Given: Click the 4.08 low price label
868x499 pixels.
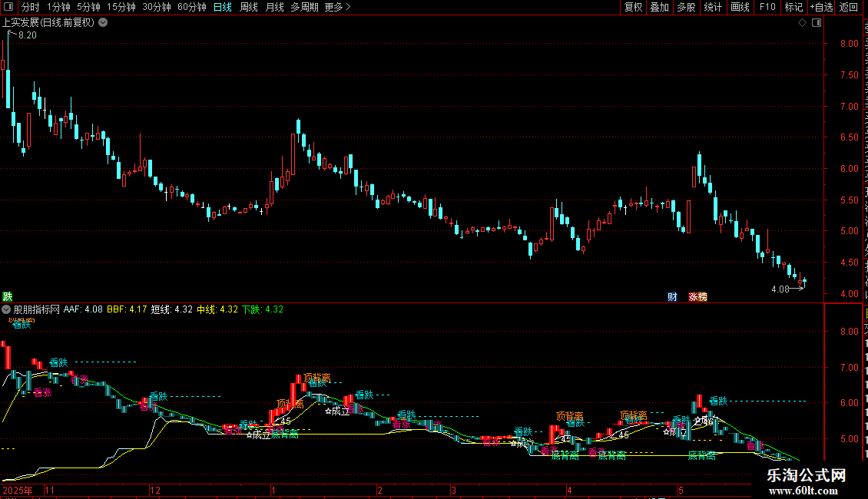Looking at the screenshot, I should [780, 289].
